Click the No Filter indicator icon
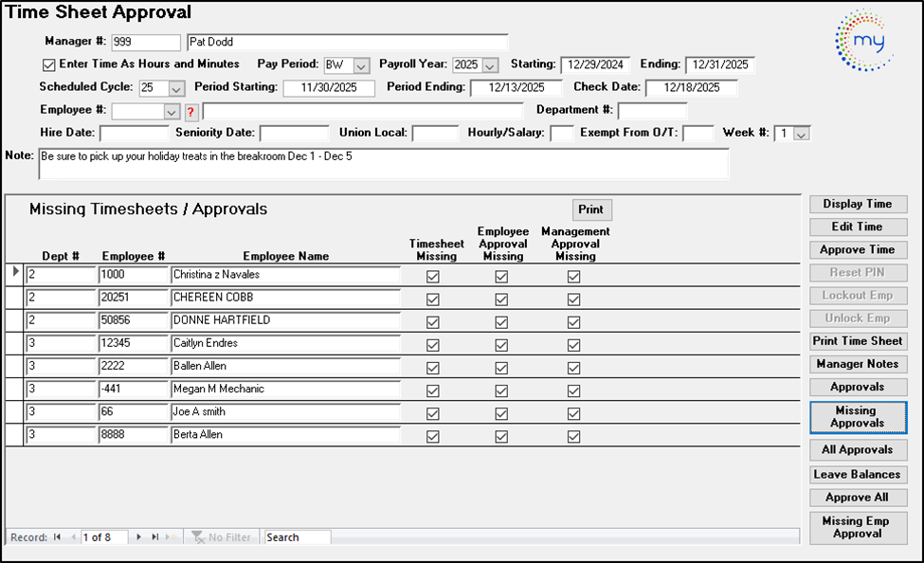924x563 pixels. [197, 537]
